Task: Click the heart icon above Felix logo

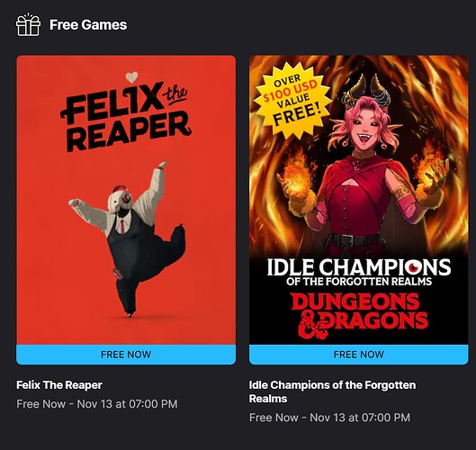Action: (x=132, y=77)
